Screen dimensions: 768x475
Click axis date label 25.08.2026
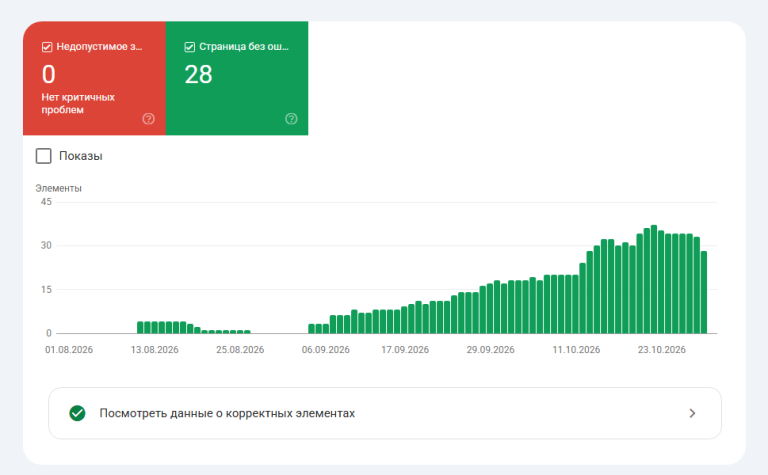tap(240, 350)
